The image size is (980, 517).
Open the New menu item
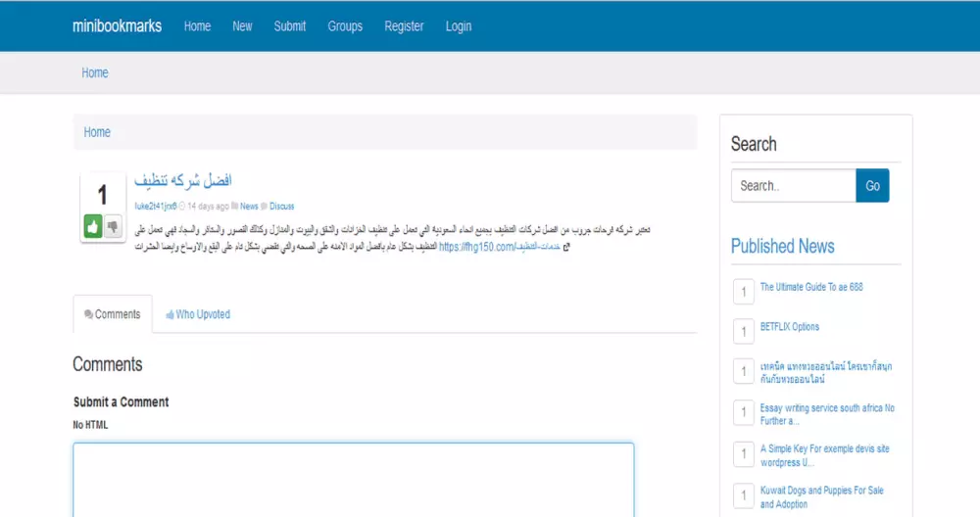[242, 26]
